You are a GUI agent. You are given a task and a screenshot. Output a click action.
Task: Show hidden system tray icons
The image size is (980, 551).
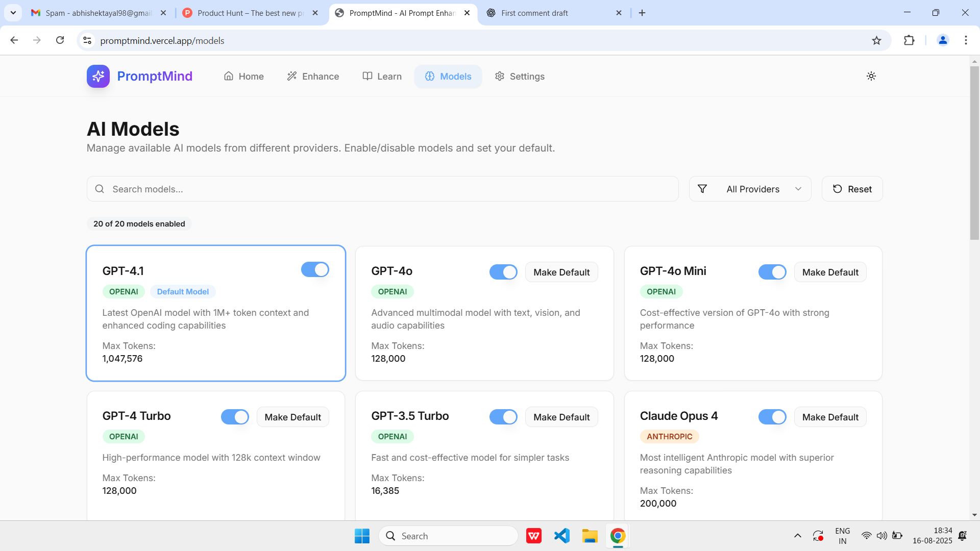coord(797,536)
